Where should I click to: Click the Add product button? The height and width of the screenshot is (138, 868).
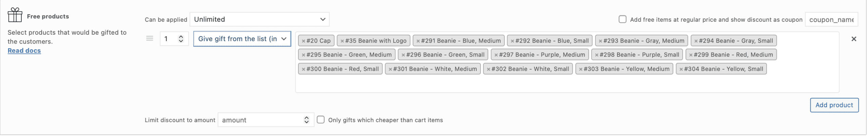point(834,105)
